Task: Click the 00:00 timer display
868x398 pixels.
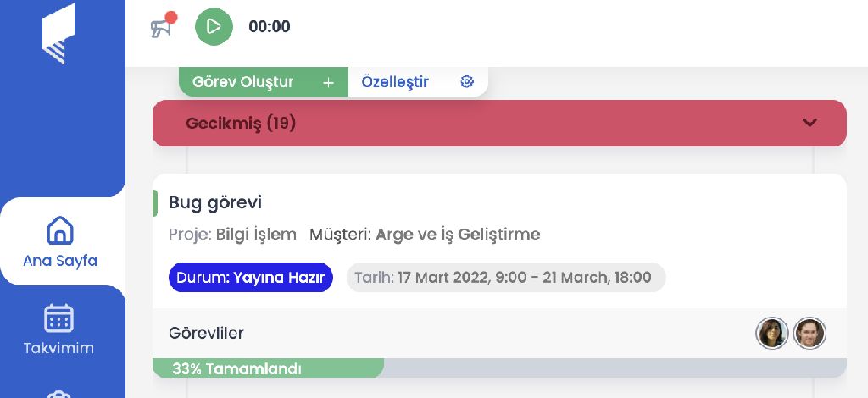Action: click(270, 27)
